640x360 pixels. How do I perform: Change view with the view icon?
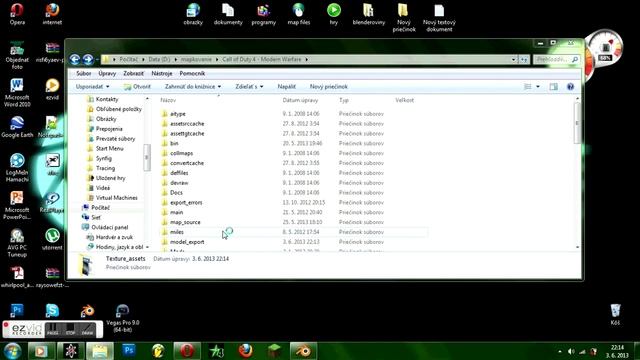528,87
